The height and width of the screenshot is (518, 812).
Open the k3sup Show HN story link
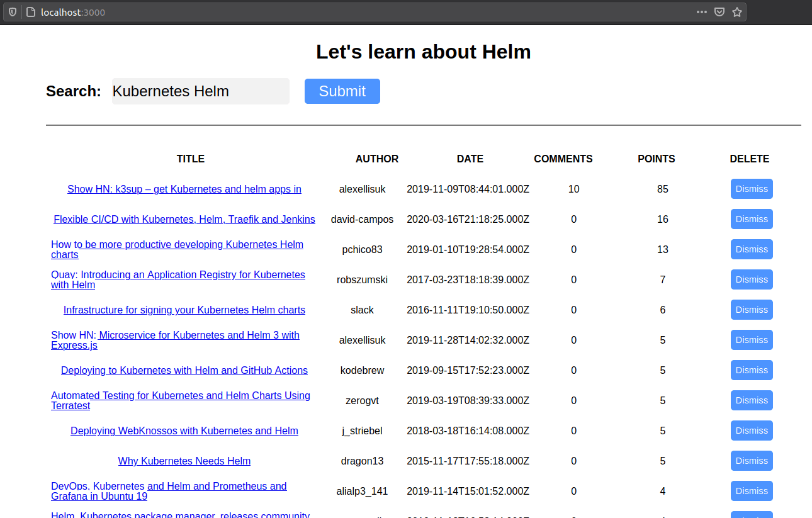184,189
